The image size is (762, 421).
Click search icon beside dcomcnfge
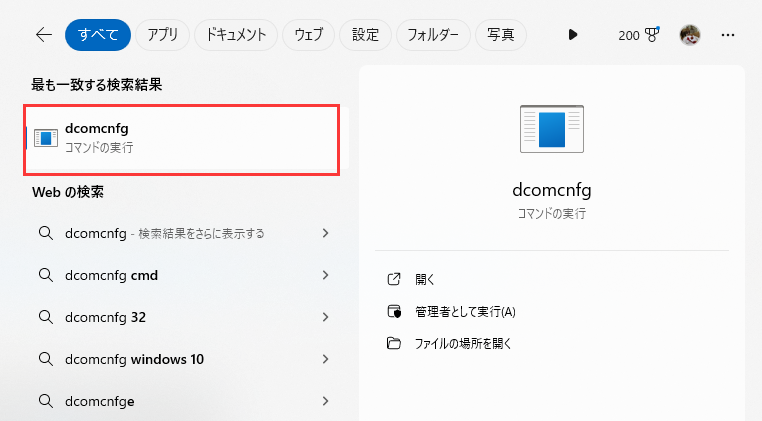(46, 401)
